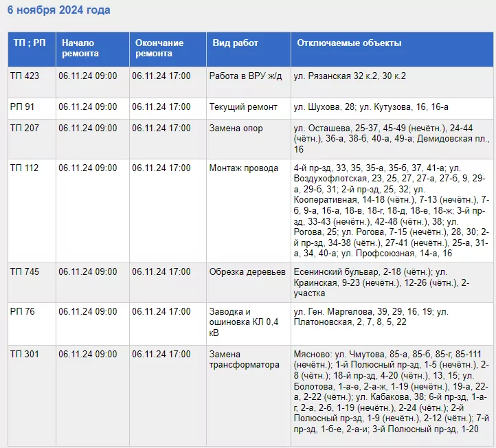Click end time in ТП 207 row
496x448 pixels.
[161, 128]
